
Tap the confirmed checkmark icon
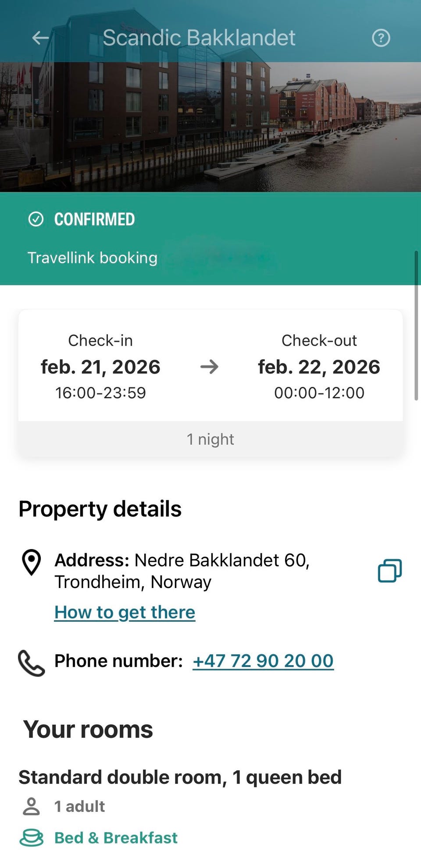tap(36, 219)
